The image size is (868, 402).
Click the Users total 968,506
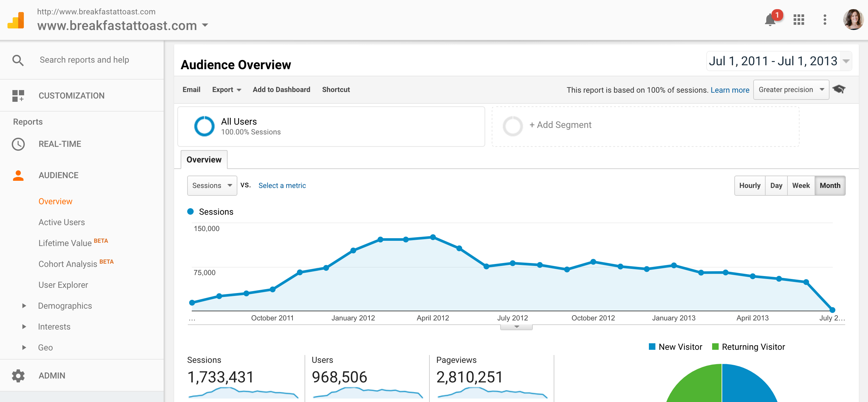339,377
